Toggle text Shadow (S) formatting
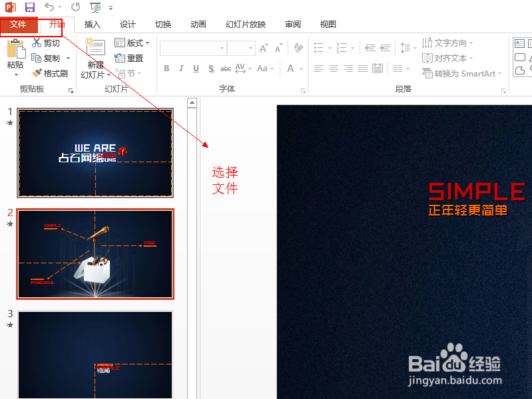This screenshot has height=399, width=532. pyautogui.click(x=211, y=68)
